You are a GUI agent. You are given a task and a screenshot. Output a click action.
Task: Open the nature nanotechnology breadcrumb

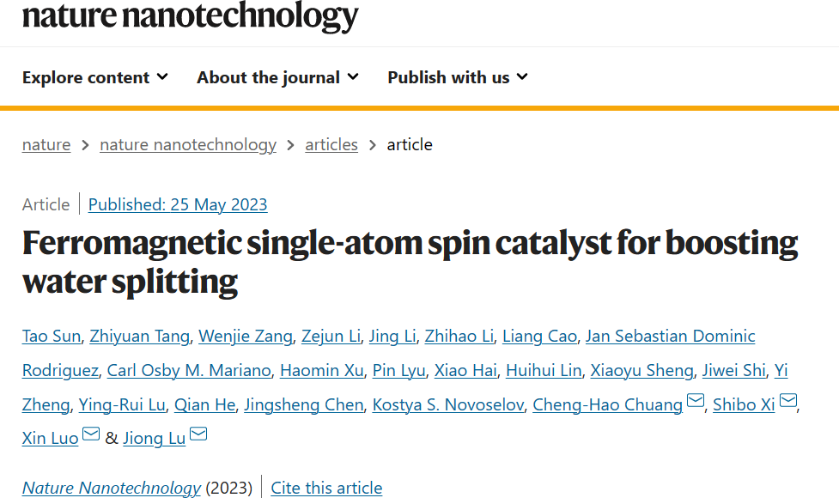tap(188, 144)
